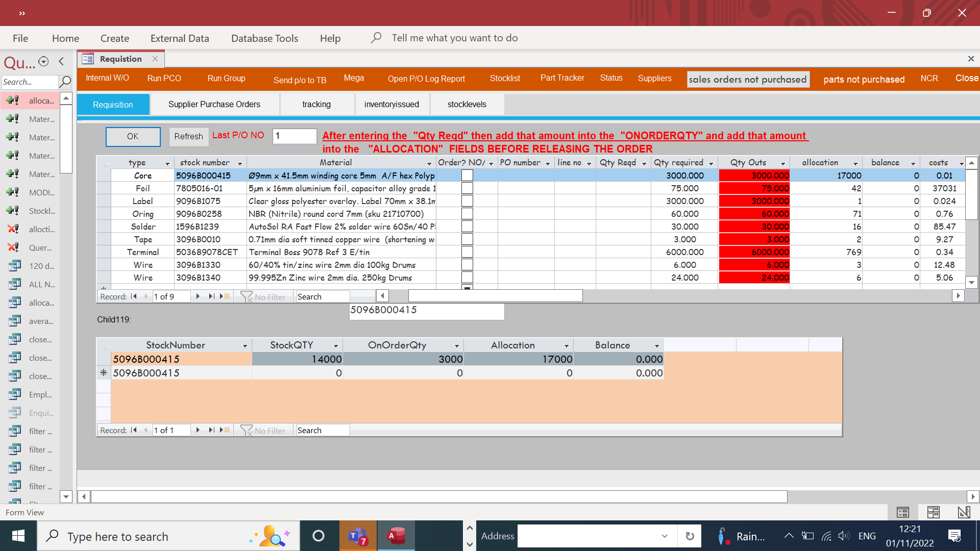Image resolution: width=980 pixels, height=551 pixels.
Task: Tick the Order checkbox for Core row
Action: point(467,176)
